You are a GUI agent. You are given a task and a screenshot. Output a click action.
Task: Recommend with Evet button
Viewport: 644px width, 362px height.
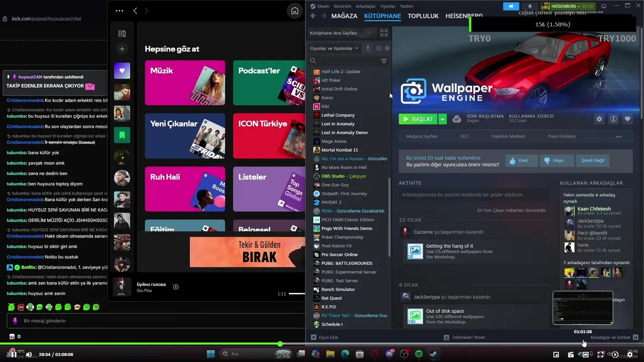[521, 160]
